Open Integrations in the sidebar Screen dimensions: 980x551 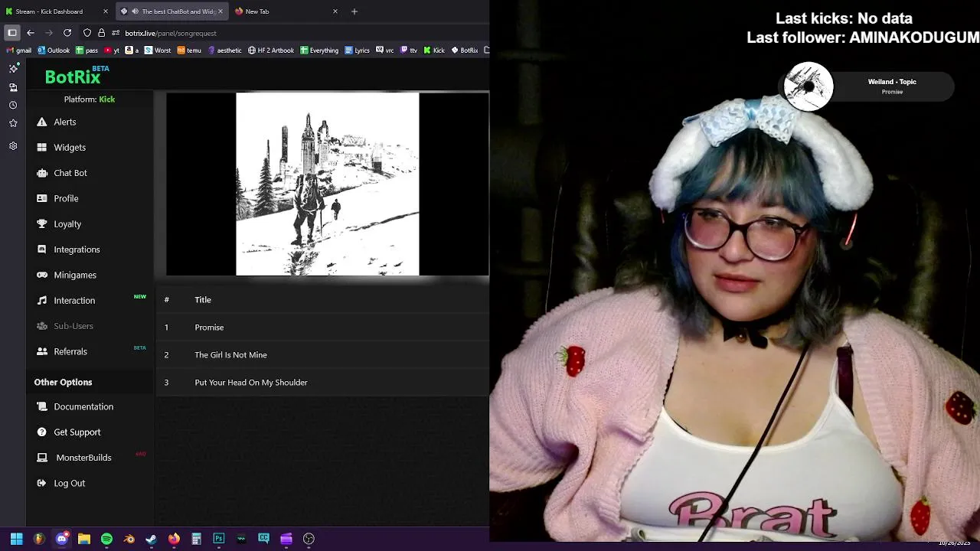coord(68,249)
